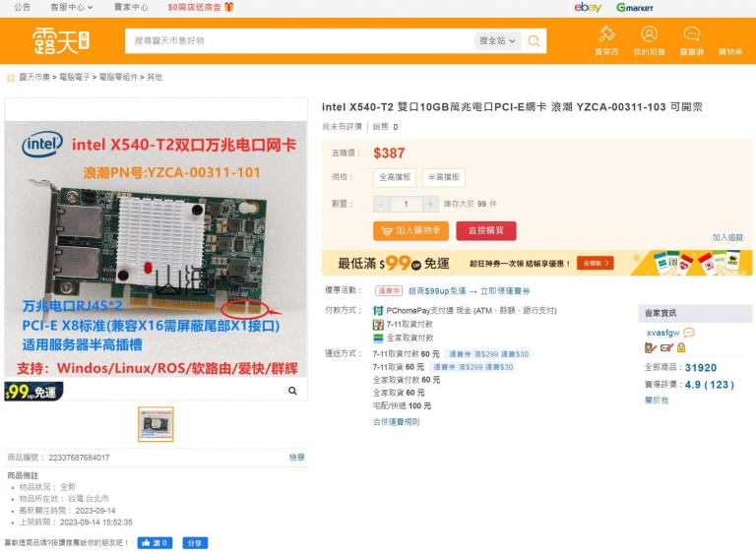This screenshot has height=556, width=756.
Task: Open the Lulutong chat bubble icon
Action: pos(691,33)
